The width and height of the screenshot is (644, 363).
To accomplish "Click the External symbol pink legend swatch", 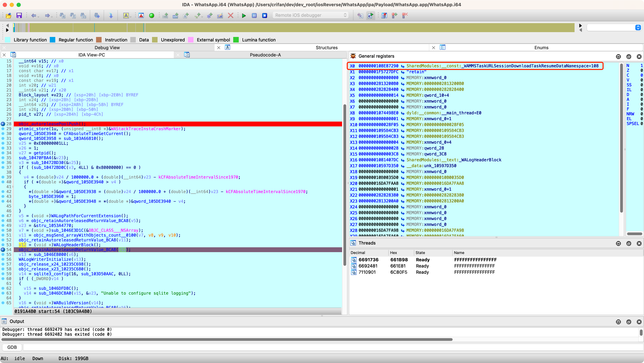I will (191, 40).
